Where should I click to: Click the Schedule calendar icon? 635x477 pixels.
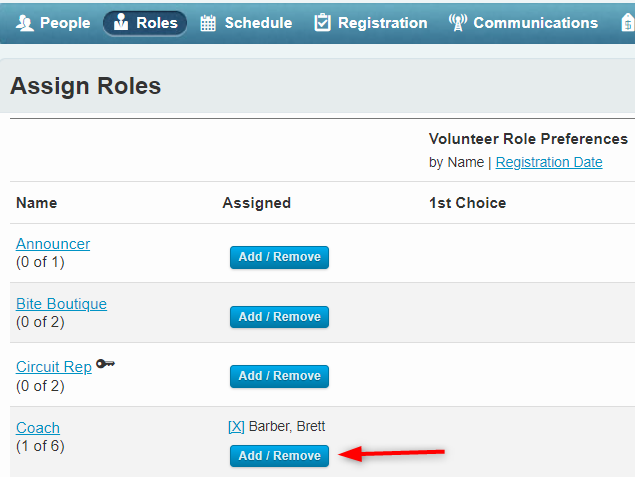coord(208,23)
